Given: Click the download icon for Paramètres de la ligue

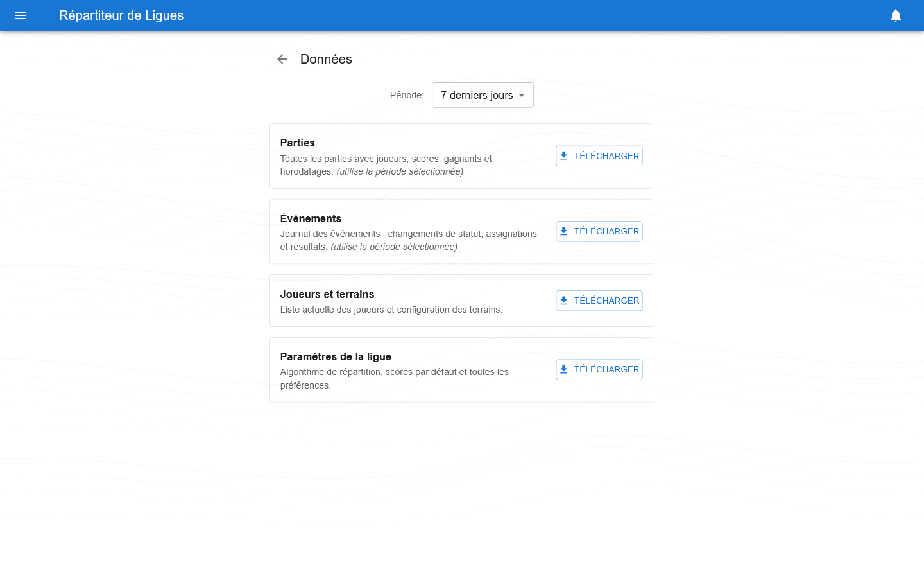Looking at the screenshot, I should tap(564, 369).
